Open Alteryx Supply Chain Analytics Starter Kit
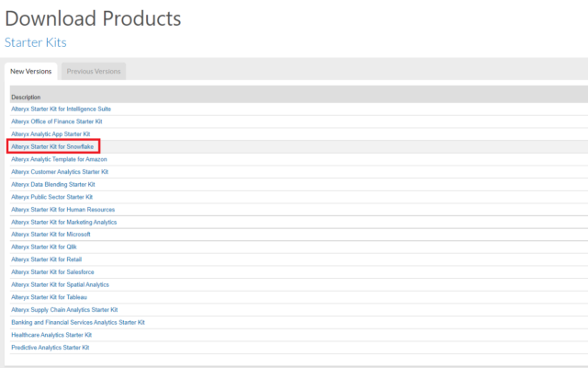This screenshot has width=588, height=368. coord(64,310)
